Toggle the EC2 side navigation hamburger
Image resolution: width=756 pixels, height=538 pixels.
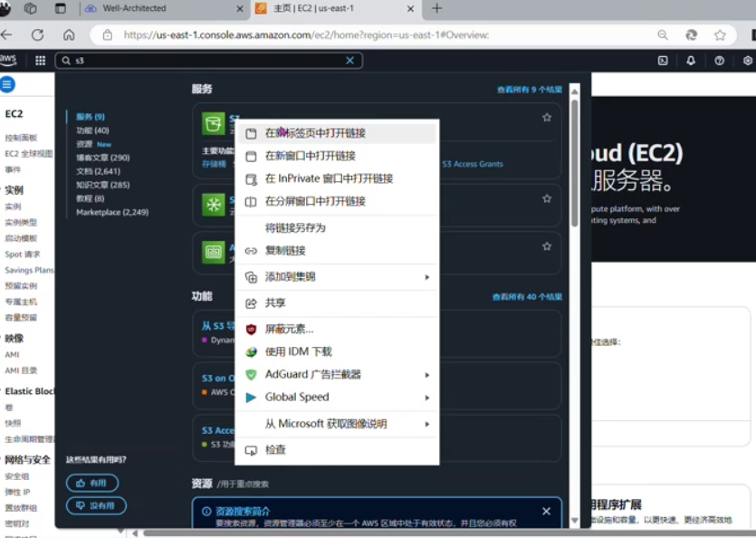pyautogui.click(x=7, y=84)
